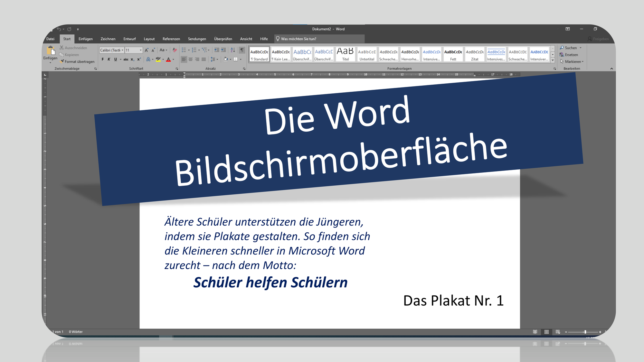Click the A-Z sort icon
644x362 pixels.
click(x=233, y=50)
